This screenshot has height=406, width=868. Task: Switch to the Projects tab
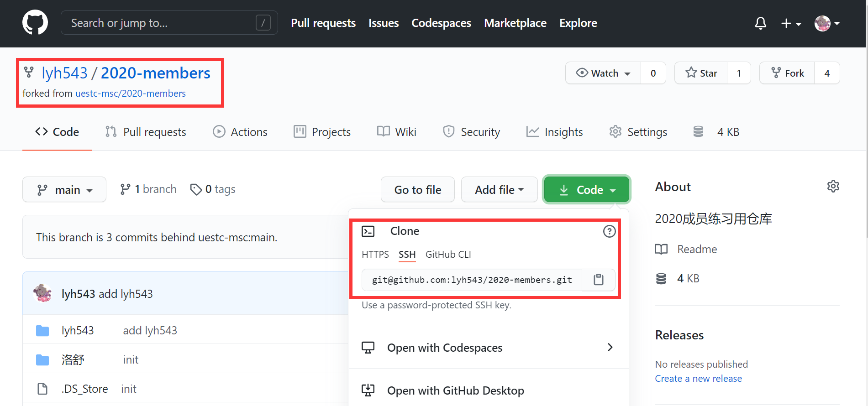tap(322, 132)
